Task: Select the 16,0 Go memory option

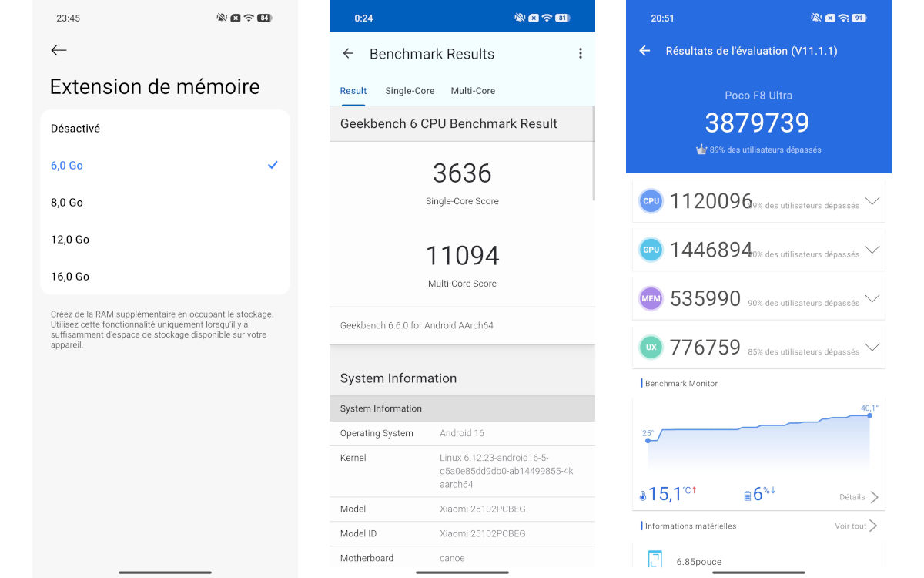Action: pyautogui.click(x=70, y=276)
